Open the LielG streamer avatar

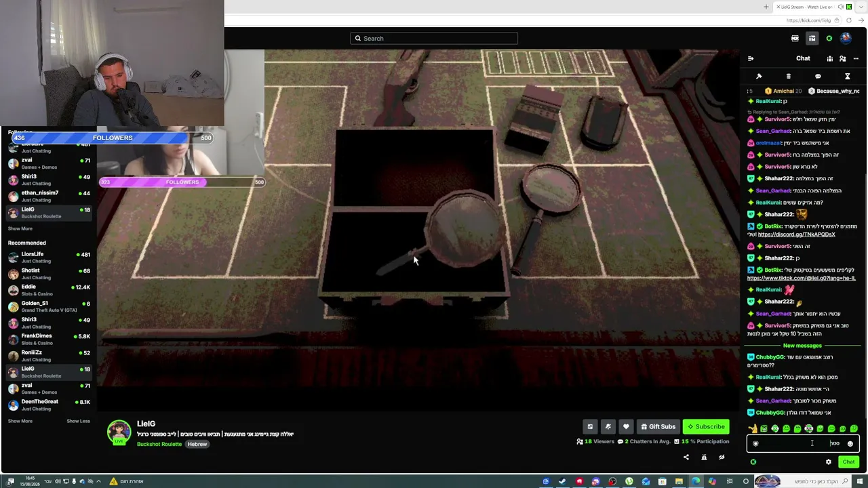click(119, 432)
